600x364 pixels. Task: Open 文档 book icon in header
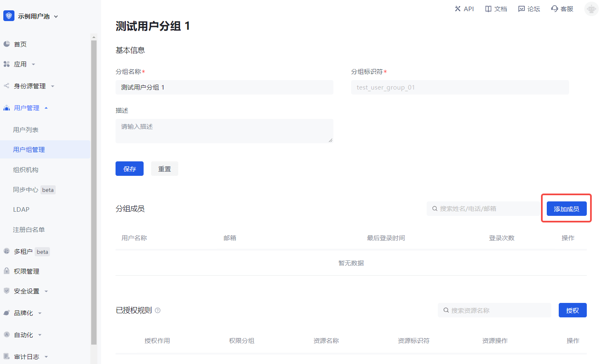coord(488,9)
